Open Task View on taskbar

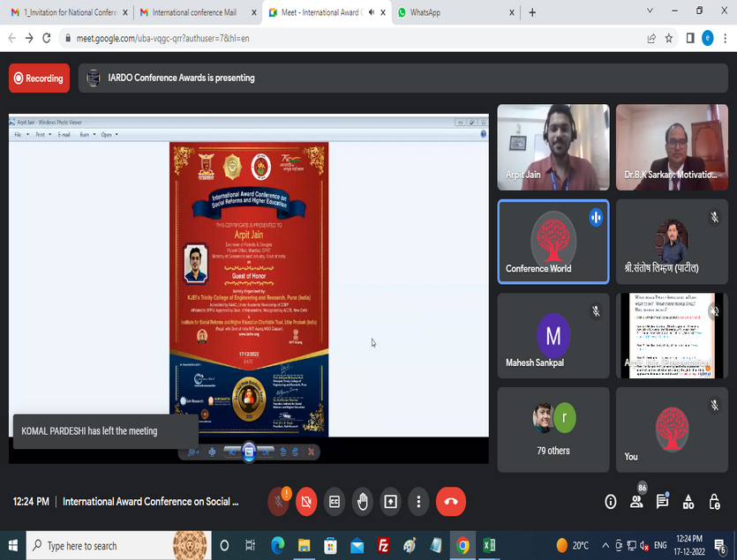[x=250, y=545]
